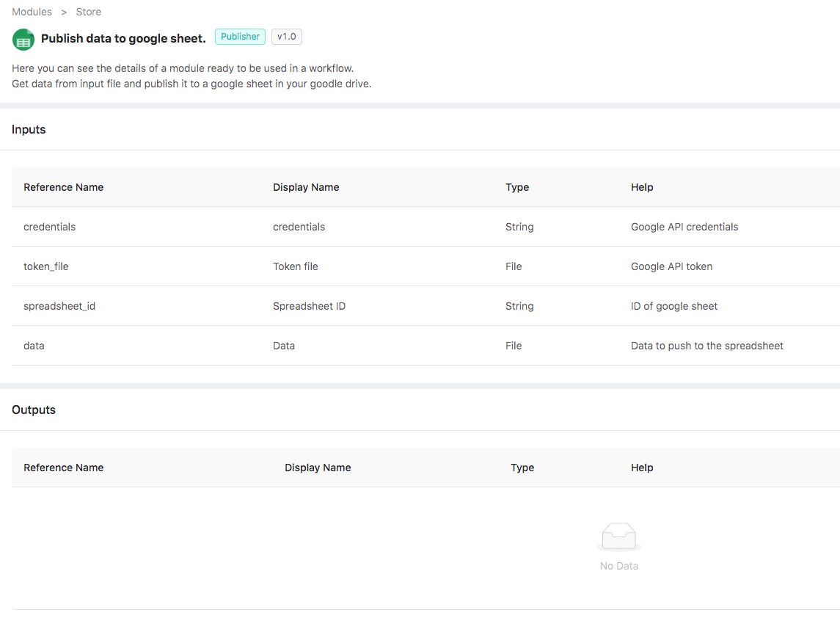Select the credentials input row
The height and width of the screenshot is (618, 840).
(x=293, y=227)
